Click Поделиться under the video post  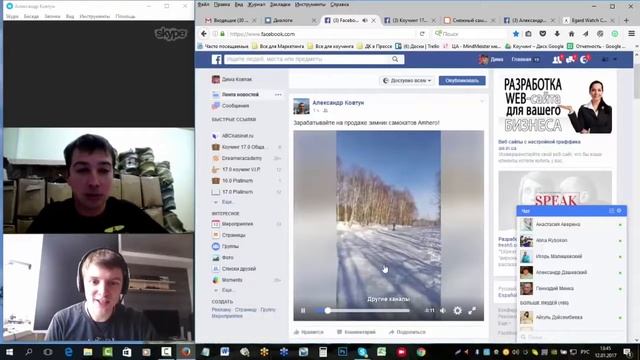click(x=407, y=332)
